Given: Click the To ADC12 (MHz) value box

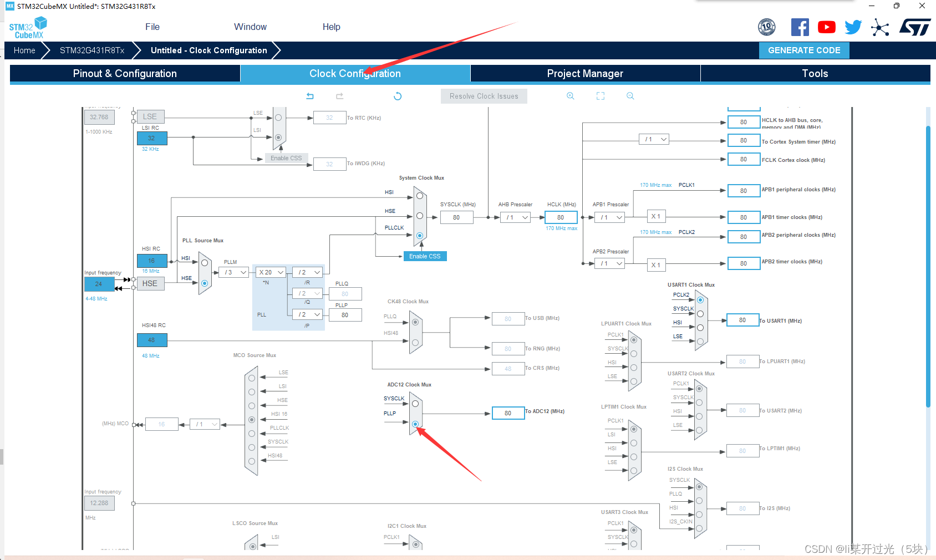Looking at the screenshot, I should click(508, 413).
